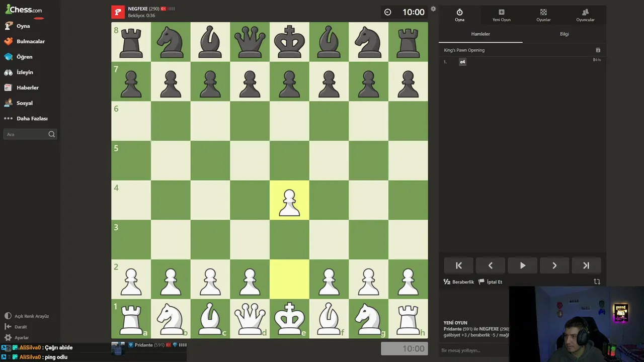Click the white knight on b1
This screenshot has height=362, width=644.
tap(171, 319)
